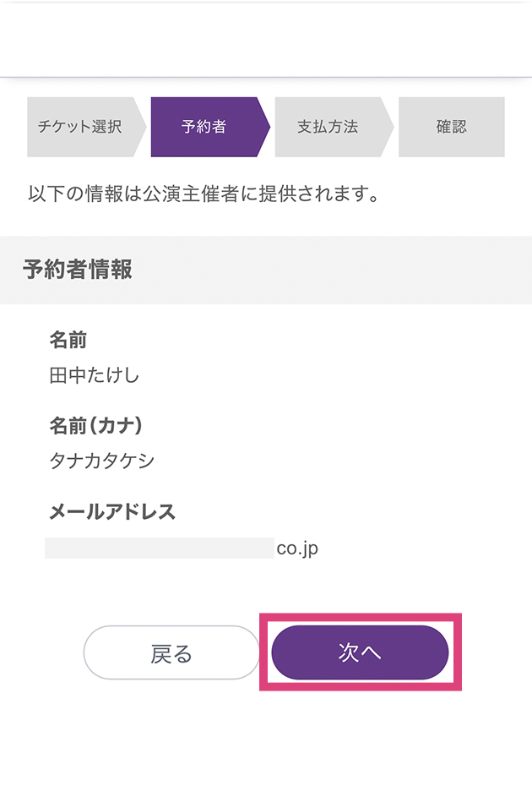Screen dimensions: 532x786
Task: Click the 予約者情報 section heading
Action: (x=78, y=270)
